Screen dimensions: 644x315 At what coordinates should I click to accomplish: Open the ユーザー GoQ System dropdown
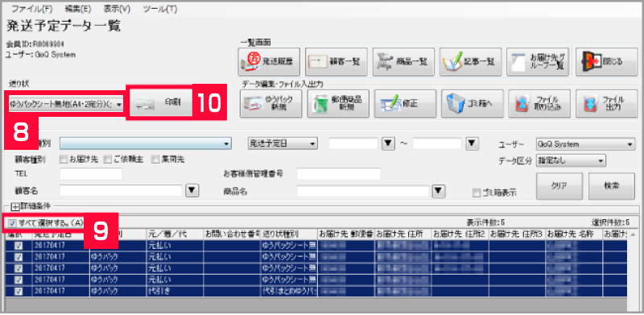(586, 144)
